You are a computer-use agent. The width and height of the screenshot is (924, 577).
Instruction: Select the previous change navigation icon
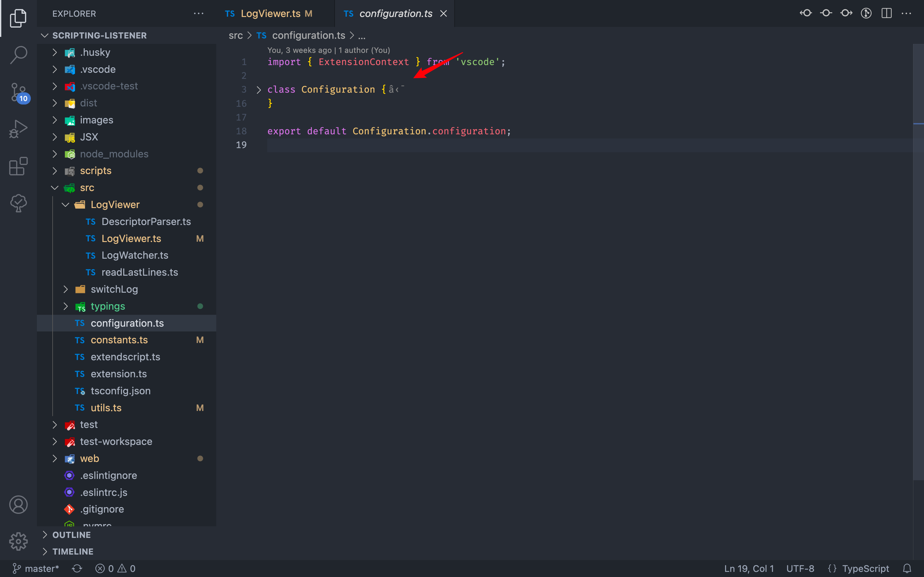click(x=806, y=13)
